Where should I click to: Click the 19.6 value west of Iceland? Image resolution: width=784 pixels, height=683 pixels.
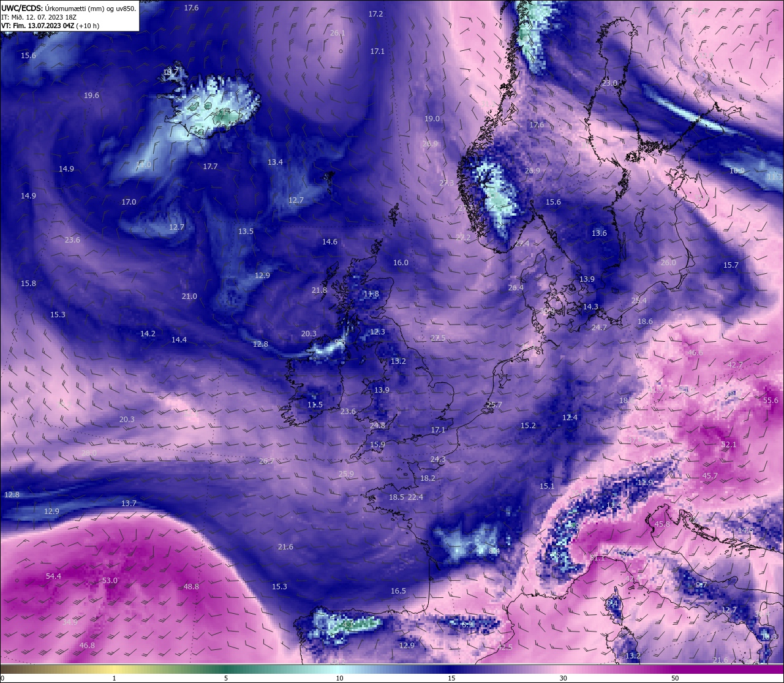pos(91,96)
